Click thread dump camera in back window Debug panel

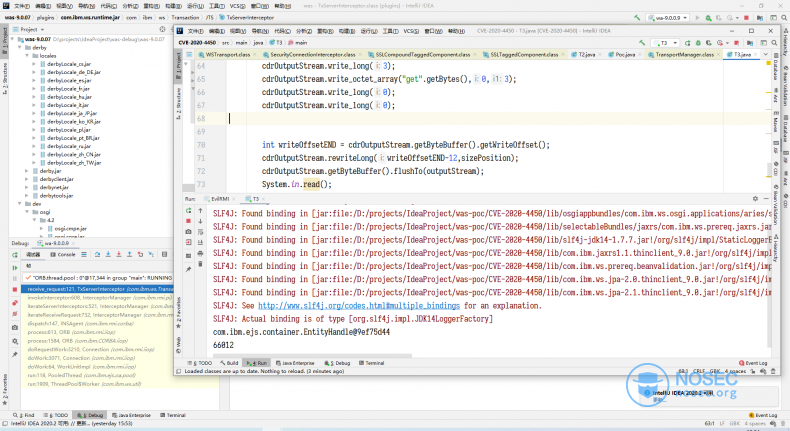pos(15,327)
